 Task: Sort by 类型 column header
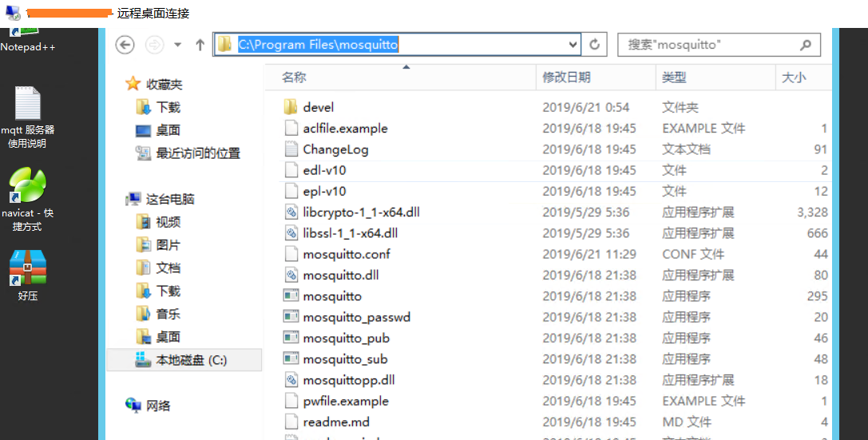[x=674, y=77]
